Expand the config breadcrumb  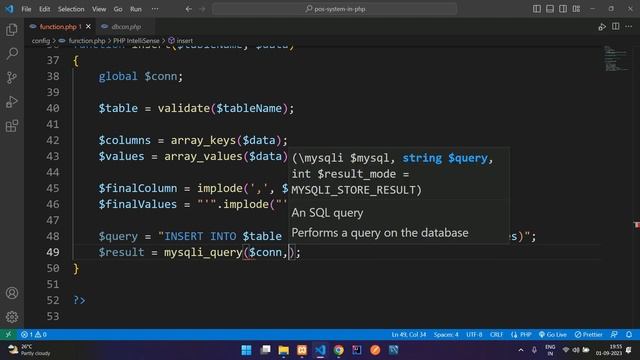pos(40,41)
